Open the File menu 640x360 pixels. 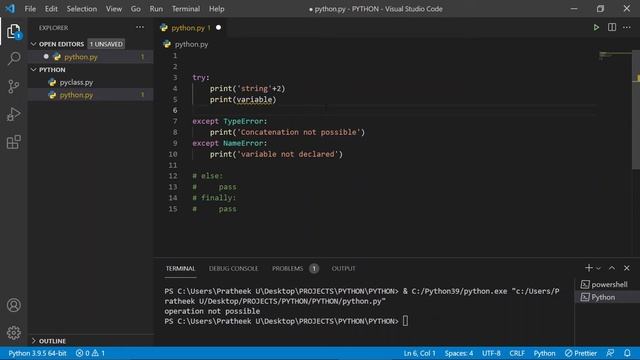tap(30, 9)
